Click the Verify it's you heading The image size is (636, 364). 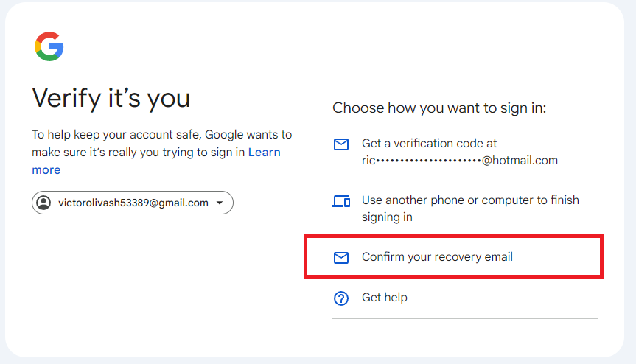[x=111, y=97]
